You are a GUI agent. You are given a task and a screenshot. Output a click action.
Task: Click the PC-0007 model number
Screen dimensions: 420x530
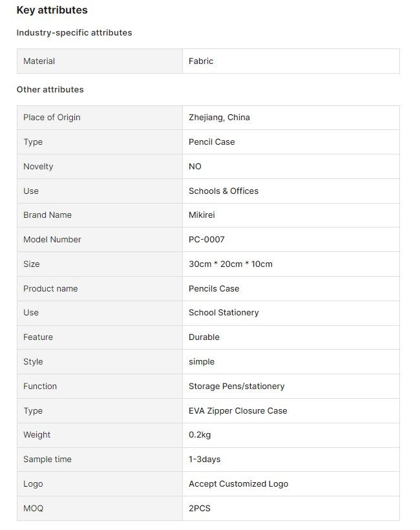coord(207,240)
